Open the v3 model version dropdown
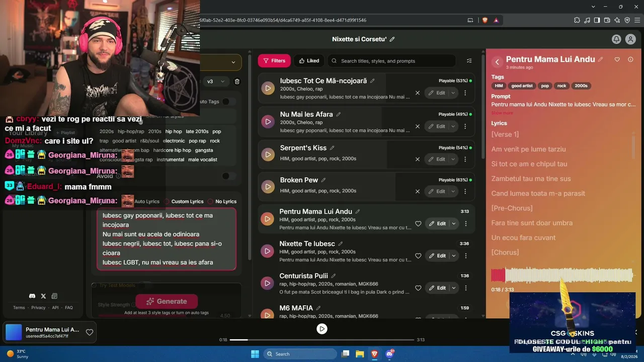This screenshot has height=362, width=644. 216,81
